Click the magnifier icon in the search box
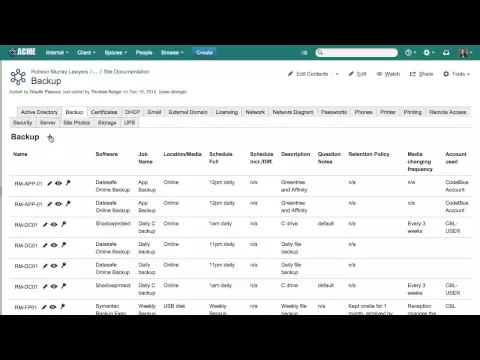Viewport: 480px width, 360px height. click(x=320, y=53)
